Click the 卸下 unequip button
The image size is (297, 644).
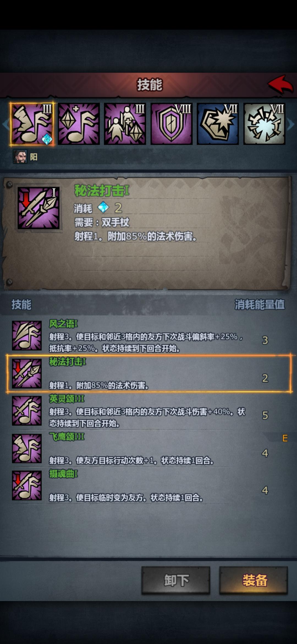(176, 580)
